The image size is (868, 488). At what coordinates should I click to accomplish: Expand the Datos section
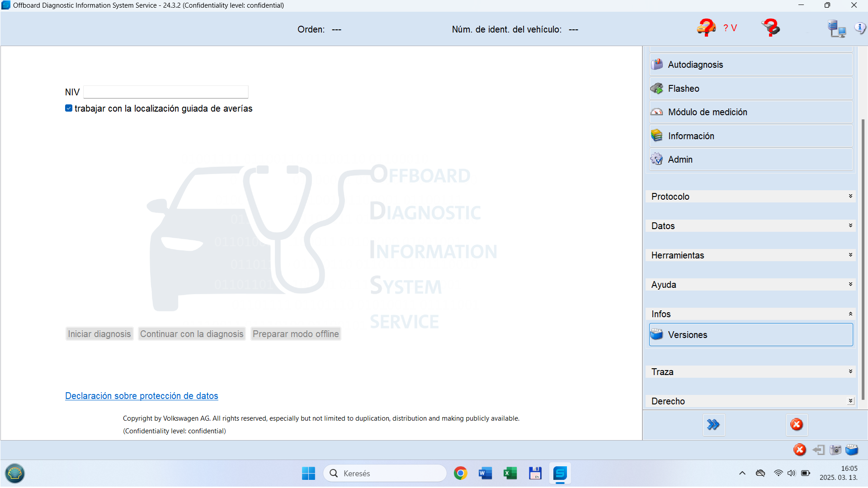click(751, 226)
